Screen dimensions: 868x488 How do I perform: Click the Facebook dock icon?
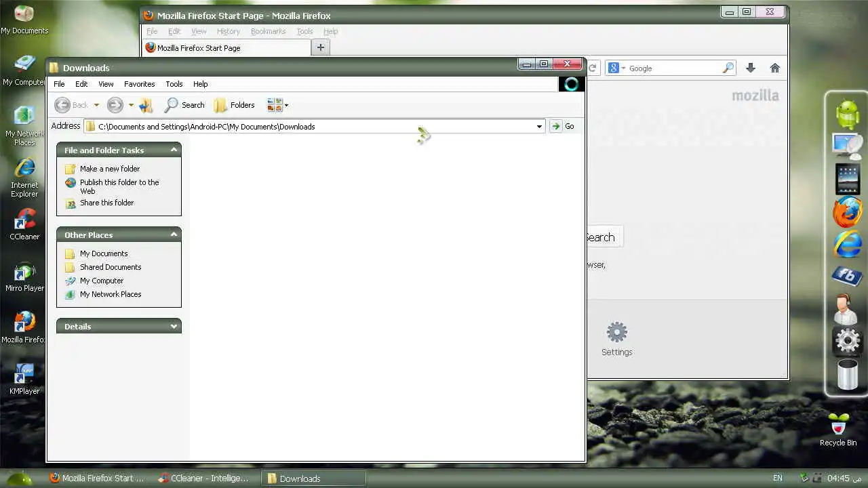pos(848,276)
